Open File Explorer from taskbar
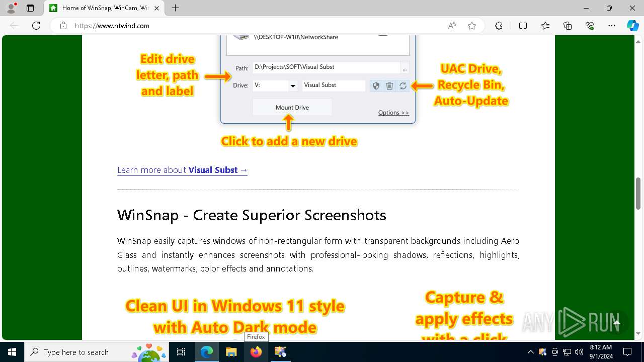This screenshot has height=362, width=644. pyautogui.click(x=231, y=352)
